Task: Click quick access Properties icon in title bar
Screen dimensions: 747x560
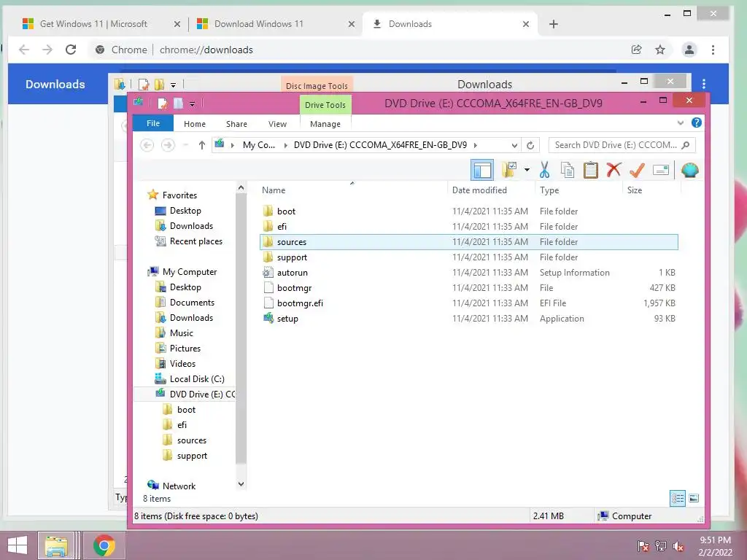Action: coord(163,104)
